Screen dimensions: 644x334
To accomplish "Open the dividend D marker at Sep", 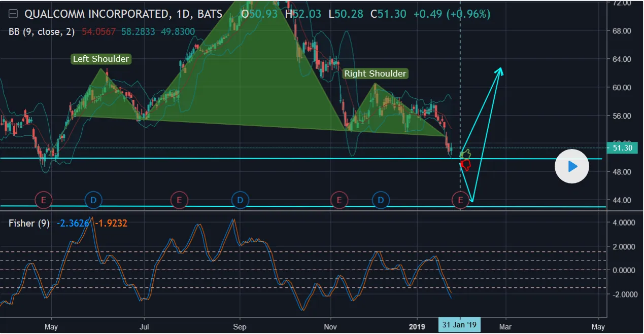I will point(241,201).
